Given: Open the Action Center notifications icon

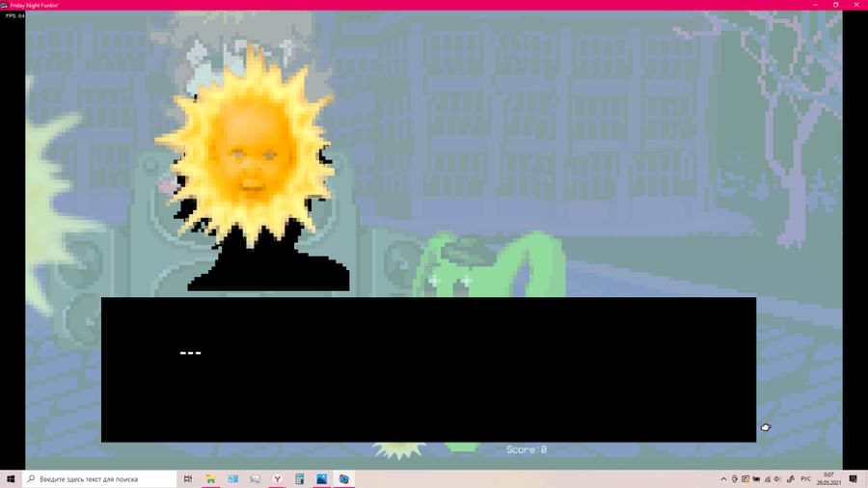Looking at the screenshot, I should [x=854, y=479].
